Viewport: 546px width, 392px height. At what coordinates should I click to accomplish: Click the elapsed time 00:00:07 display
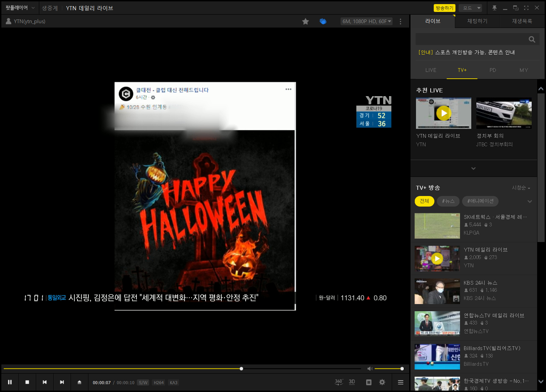click(102, 383)
